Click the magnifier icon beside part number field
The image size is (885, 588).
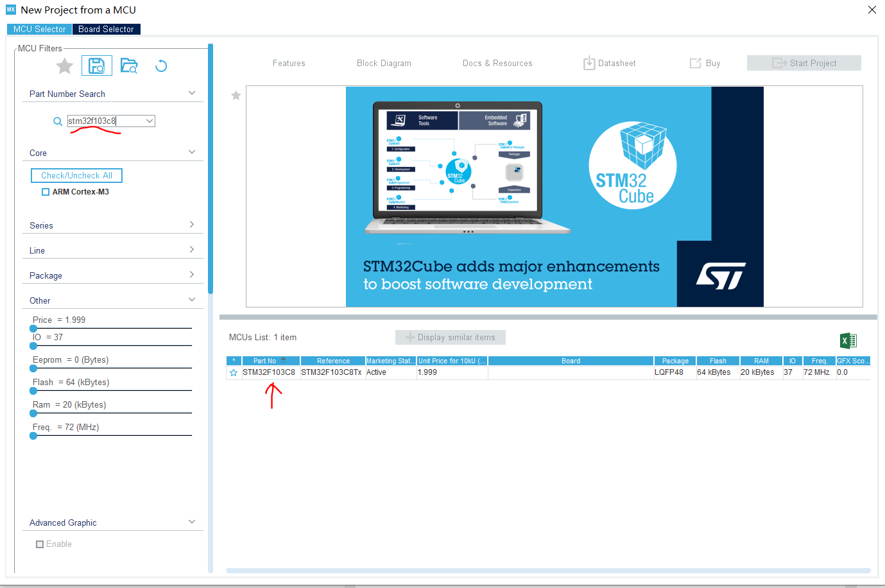58,121
